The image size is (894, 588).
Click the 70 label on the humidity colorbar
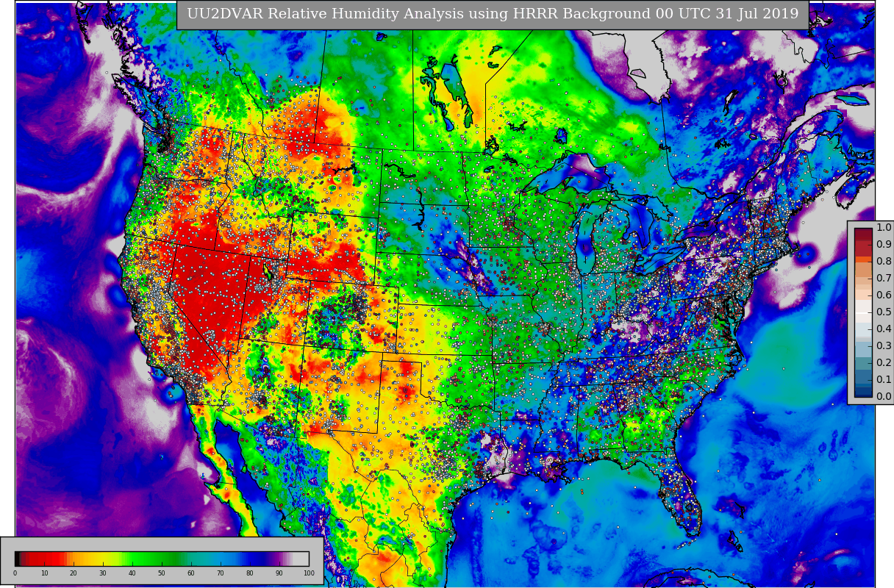(221, 573)
